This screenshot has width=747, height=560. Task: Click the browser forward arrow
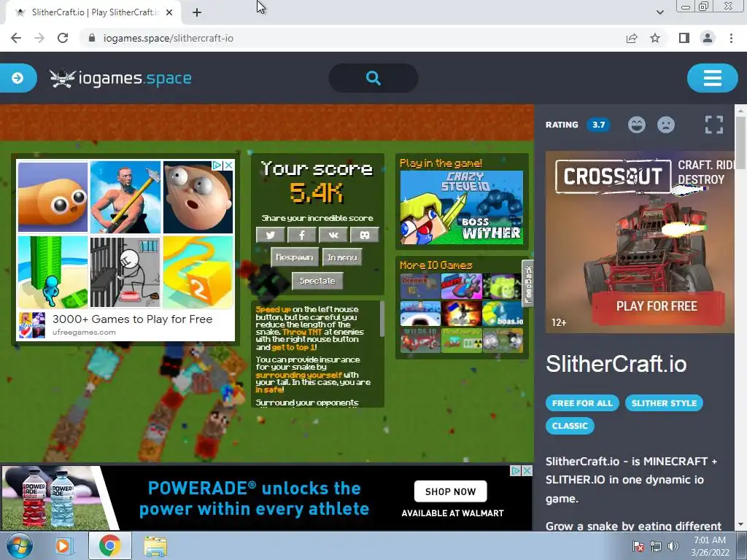(39, 38)
